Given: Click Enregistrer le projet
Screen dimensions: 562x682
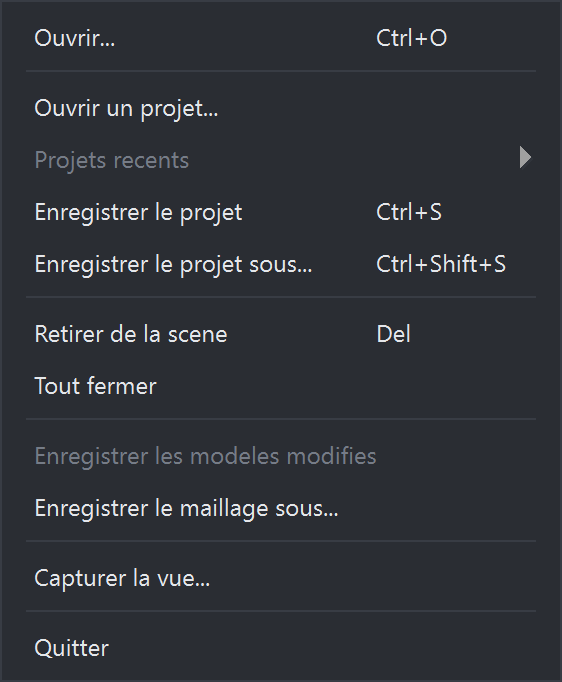Looking at the screenshot, I should point(281,212).
